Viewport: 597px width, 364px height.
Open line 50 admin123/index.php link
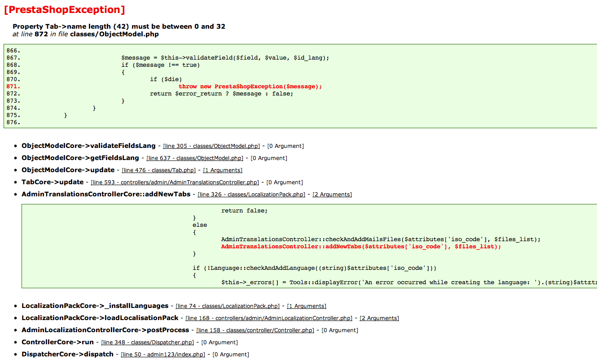163,355
